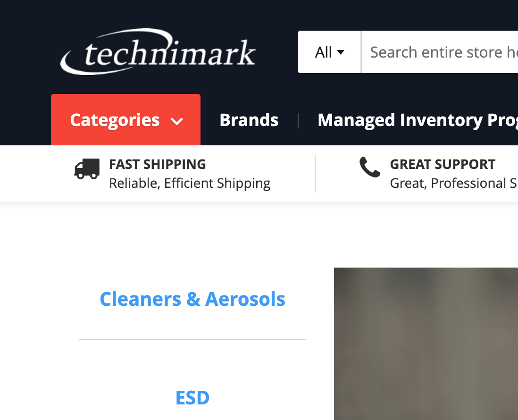Click the Great, Professional support subtitle
Image resolution: width=518 pixels, height=420 pixels.
click(454, 184)
